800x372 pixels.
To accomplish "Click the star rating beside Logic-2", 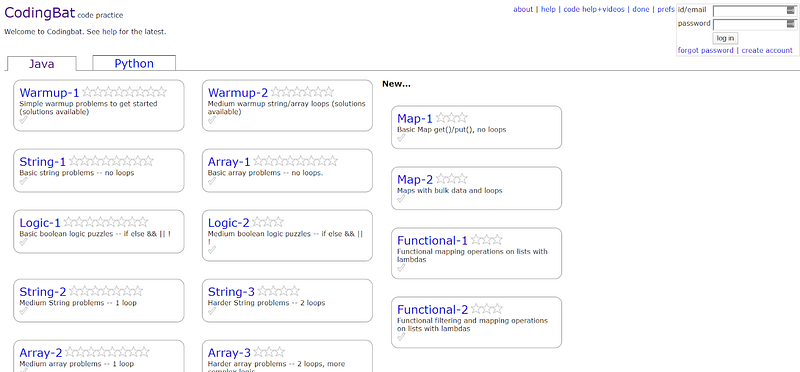I will click(x=268, y=222).
